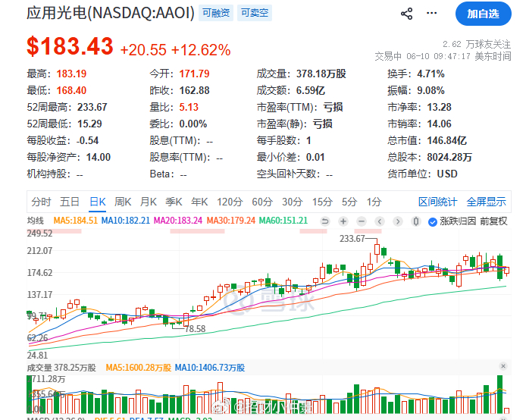Screen dimensions: 526x420
Task: Select the 周K chart tab
Action: (123, 202)
